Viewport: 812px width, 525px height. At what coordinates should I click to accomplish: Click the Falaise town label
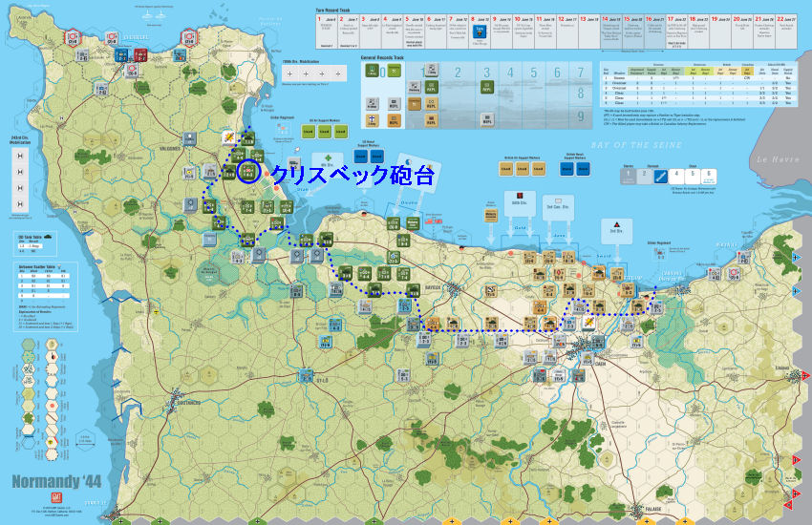click(x=653, y=509)
